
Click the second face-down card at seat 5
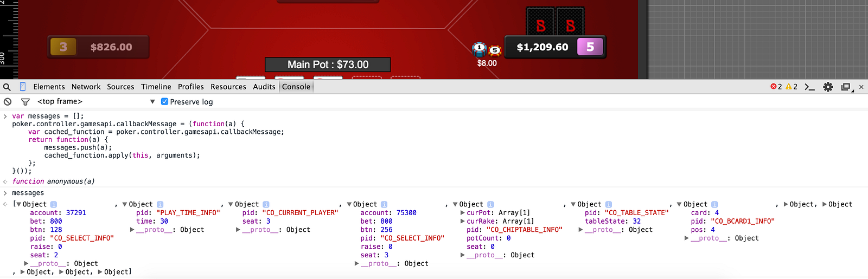click(x=570, y=22)
